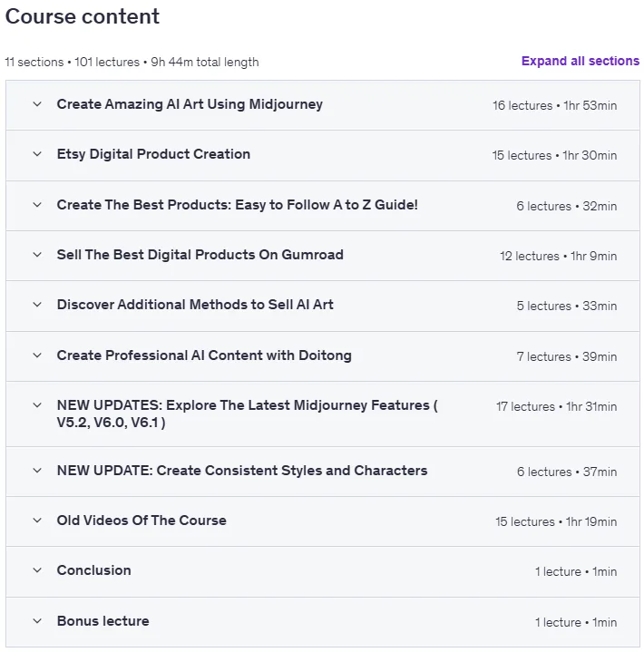The image size is (644, 652).
Task: Open Discover Additional Methods to Sell AI Art
Action: pos(195,305)
